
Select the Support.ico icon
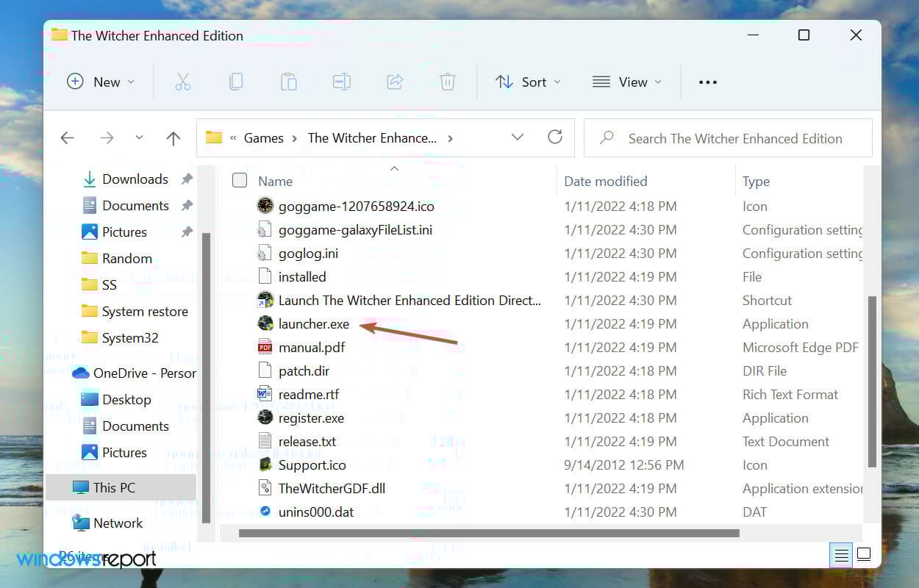(x=265, y=465)
